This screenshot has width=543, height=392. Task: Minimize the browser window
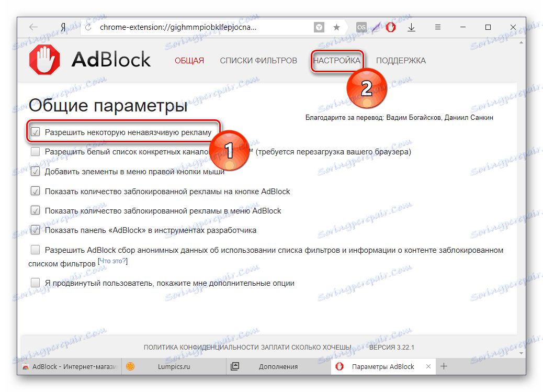[x=462, y=27]
